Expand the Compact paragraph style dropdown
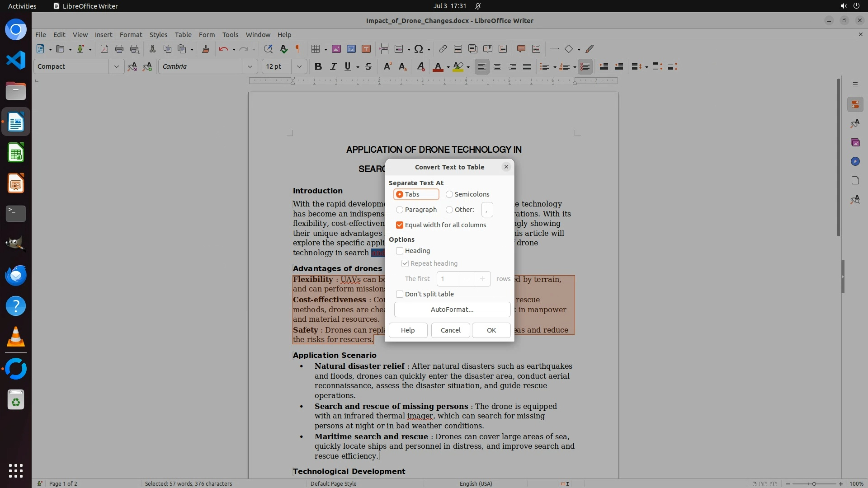 pos(116,66)
